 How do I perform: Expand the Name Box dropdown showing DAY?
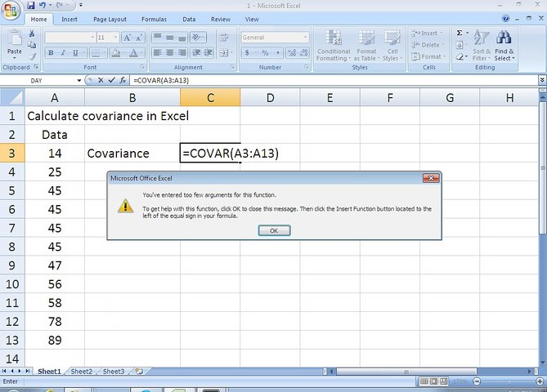(79, 81)
